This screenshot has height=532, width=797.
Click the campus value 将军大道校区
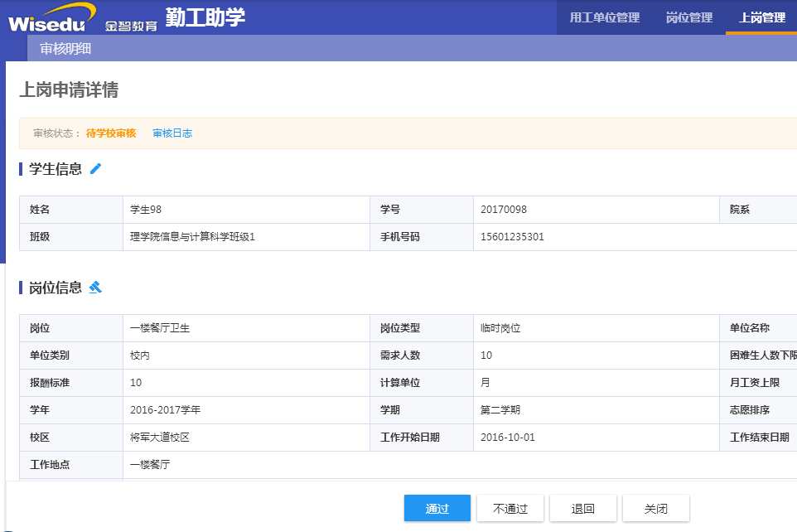(x=160, y=438)
